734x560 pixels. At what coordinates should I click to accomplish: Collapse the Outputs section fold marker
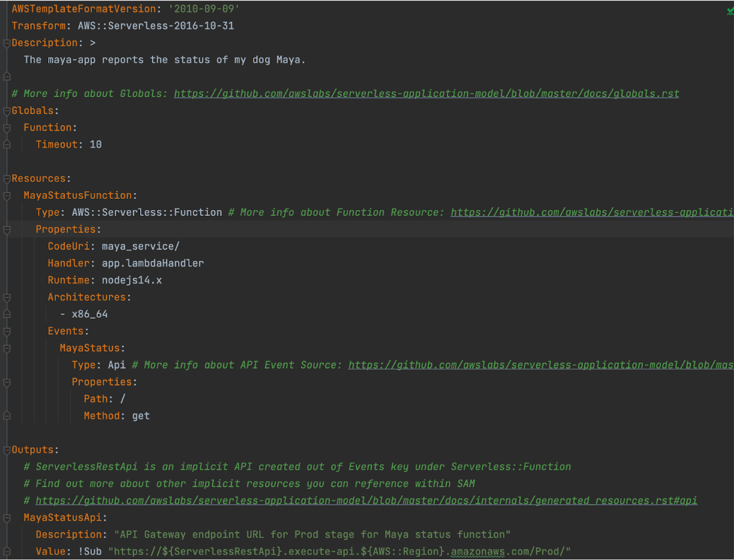6,450
